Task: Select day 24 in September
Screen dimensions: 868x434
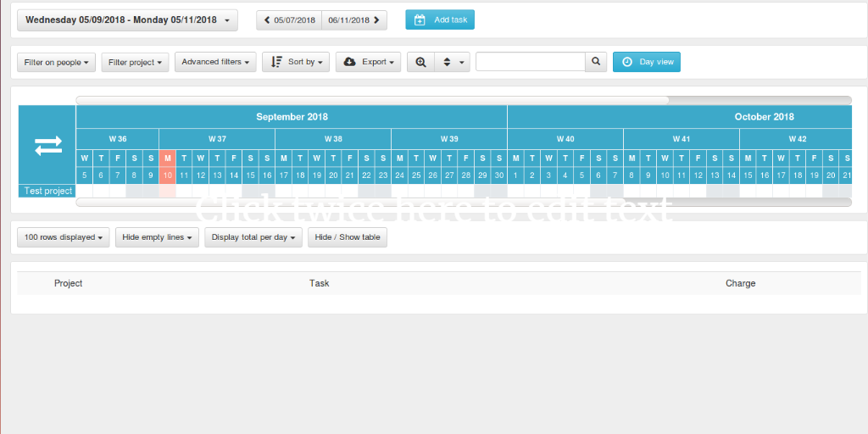Action: [400, 175]
